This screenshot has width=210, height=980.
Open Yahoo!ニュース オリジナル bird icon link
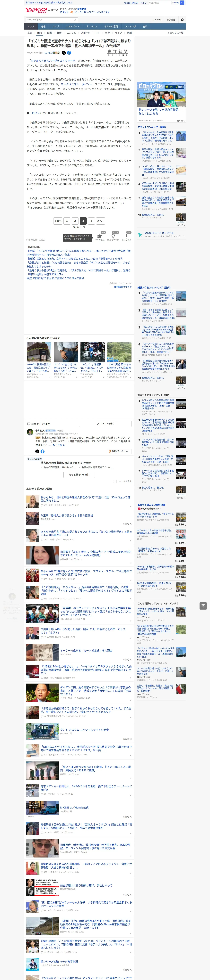click(x=140, y=235)
